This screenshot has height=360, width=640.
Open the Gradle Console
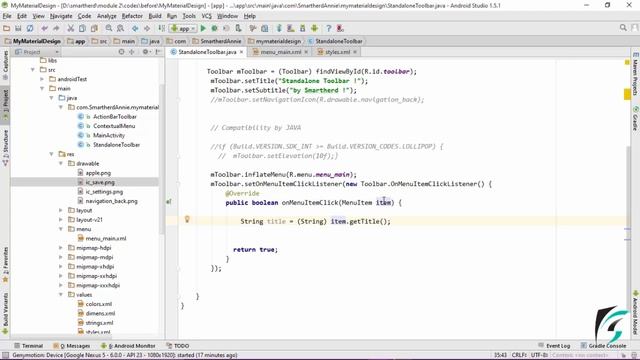coord(603,346)
